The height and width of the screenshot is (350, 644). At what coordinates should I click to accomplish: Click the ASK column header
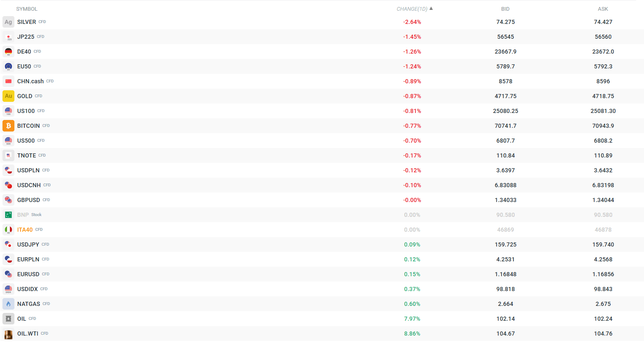pyautogui.click(x=603, y=9)
